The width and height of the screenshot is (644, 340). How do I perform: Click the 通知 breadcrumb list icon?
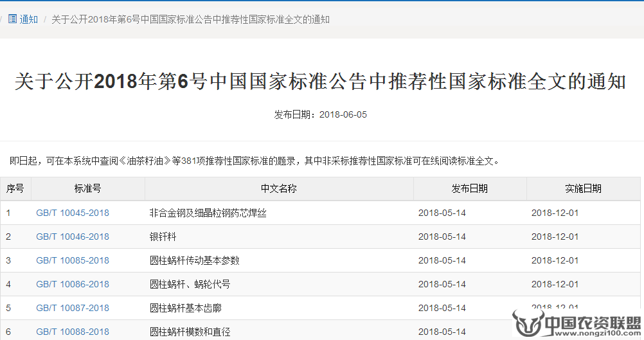[x=12, y=19]
